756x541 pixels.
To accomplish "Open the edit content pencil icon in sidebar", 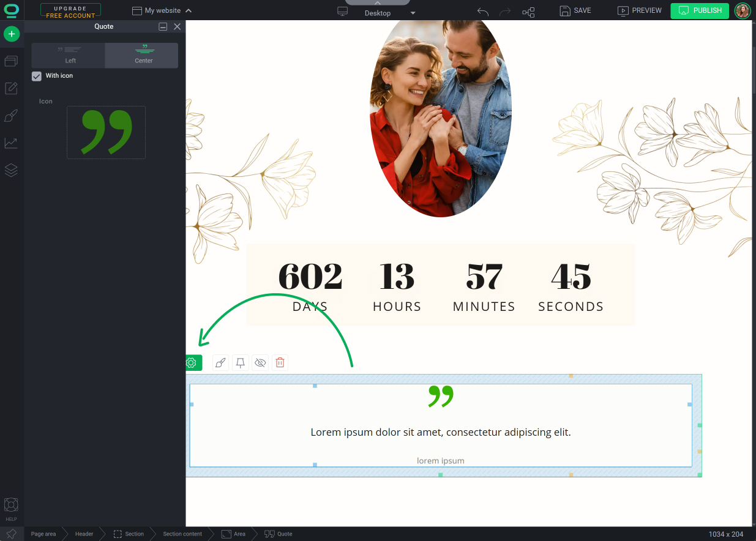I will pyautogui.click(x=11, y=89).
